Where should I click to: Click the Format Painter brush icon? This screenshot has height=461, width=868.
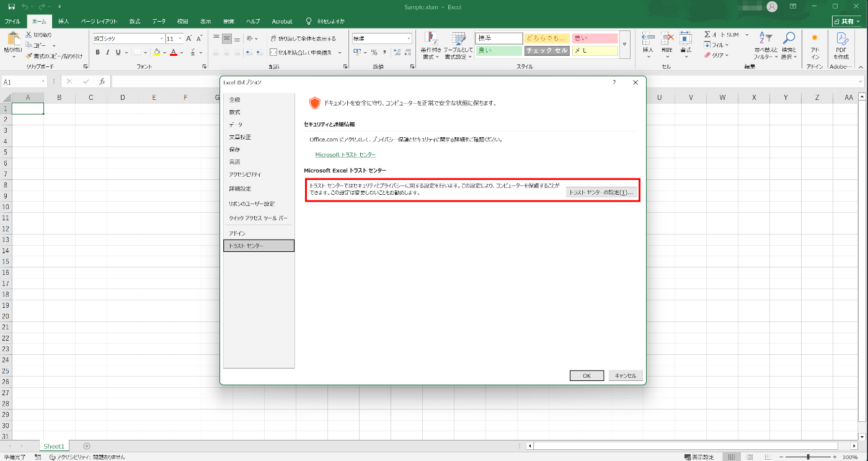29,56
